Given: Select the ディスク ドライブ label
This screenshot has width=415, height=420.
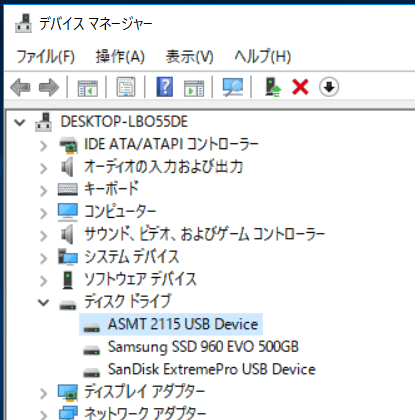Looking at the screenshot, I should point(127,301).
